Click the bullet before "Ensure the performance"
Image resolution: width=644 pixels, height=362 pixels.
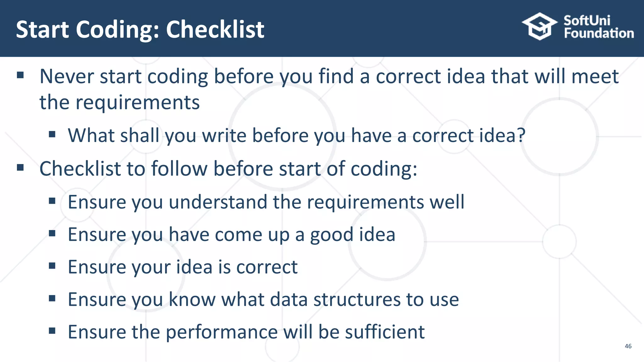(x=52, y=331)
